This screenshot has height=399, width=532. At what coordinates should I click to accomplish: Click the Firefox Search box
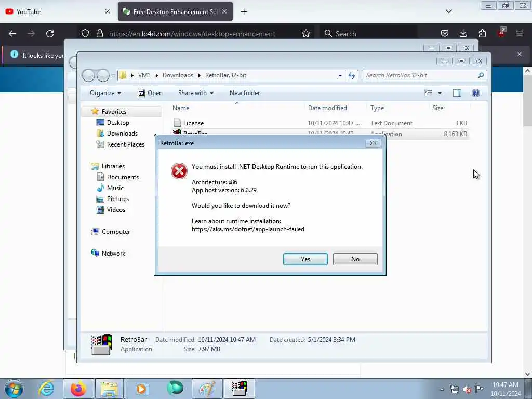click(x=368, y=34)
